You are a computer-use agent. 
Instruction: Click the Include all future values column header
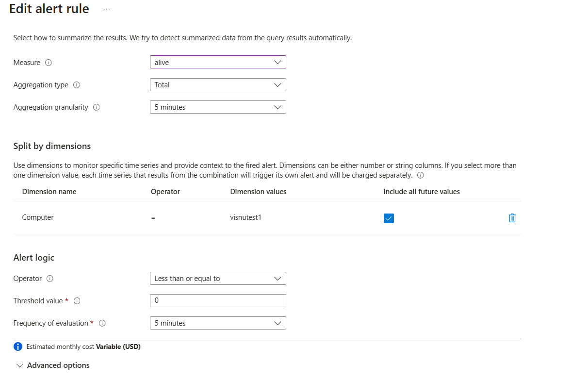pyautogui.click(x=422, y=192)
